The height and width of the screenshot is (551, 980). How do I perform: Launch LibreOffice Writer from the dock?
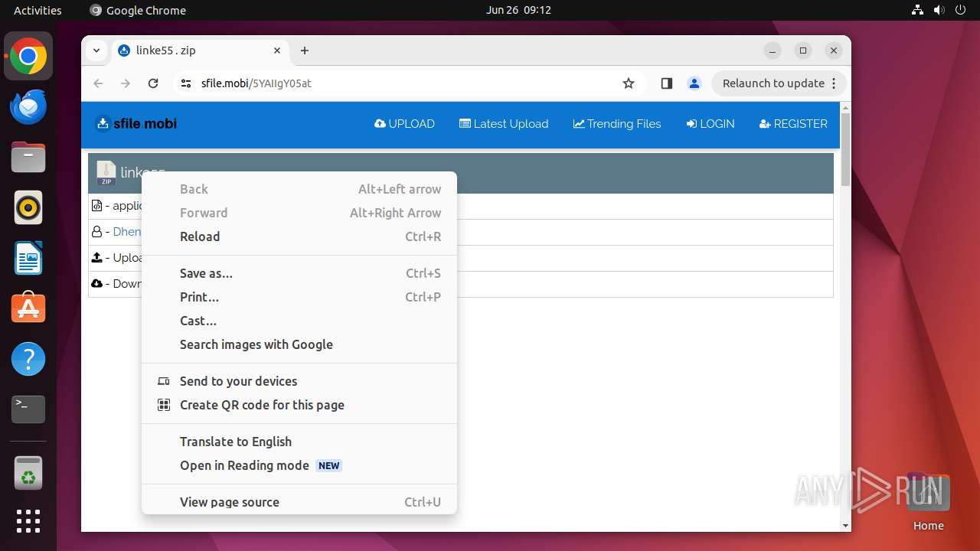click(x=28, y=258)
